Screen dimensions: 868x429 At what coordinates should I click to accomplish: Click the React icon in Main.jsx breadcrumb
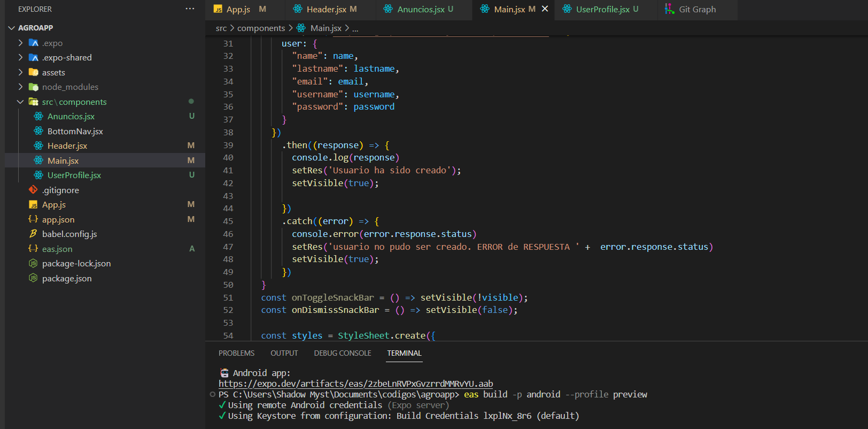301,28
